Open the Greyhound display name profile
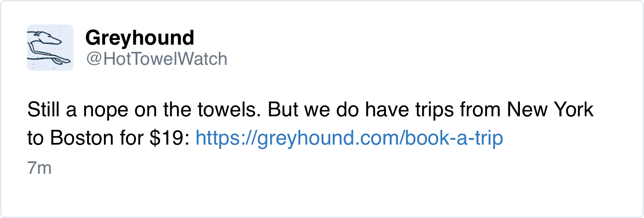This screenshot has width=644, height=218. [x=140, y=38]
